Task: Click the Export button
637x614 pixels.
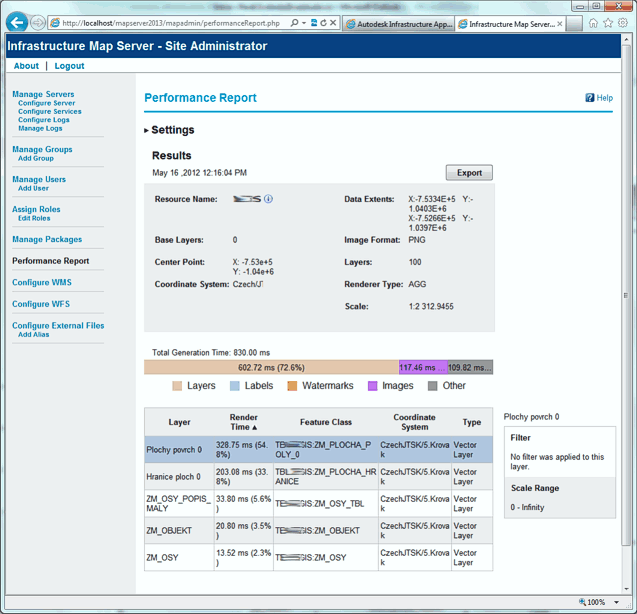Action: (469, 173)
